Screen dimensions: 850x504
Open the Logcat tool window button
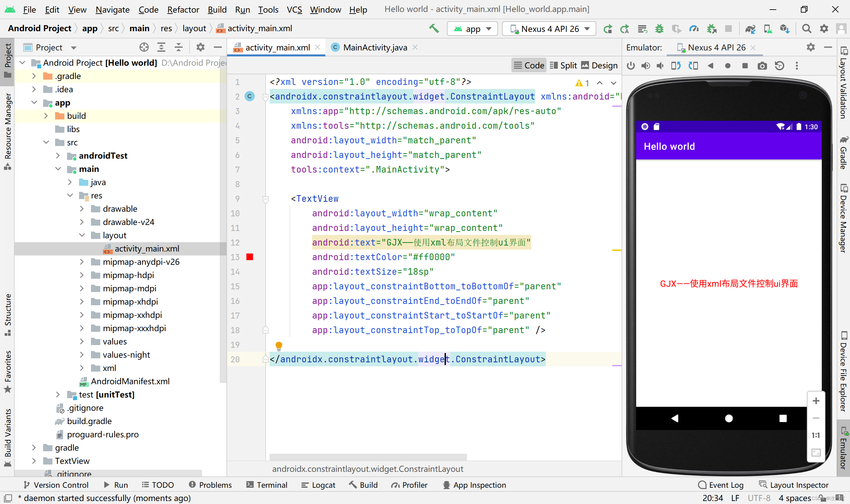[318, 485]
